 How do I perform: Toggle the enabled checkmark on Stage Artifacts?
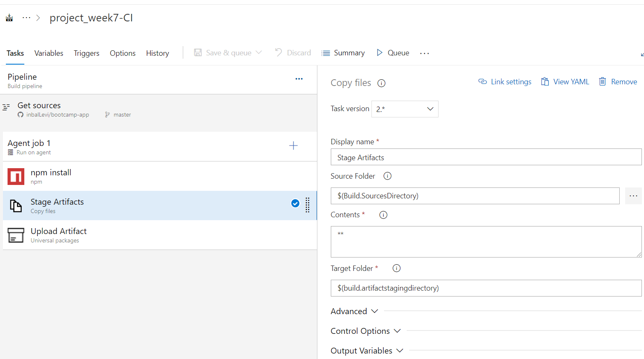coord(295,203)
